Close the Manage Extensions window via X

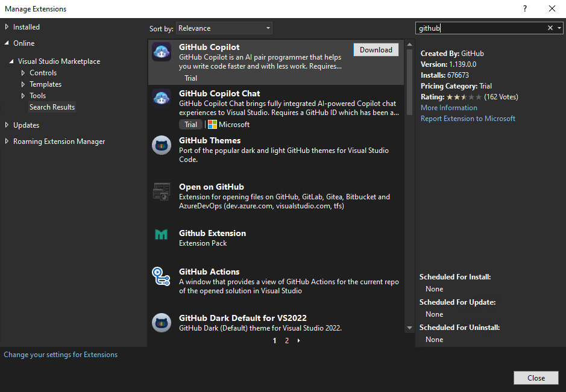tap(552, 8)
